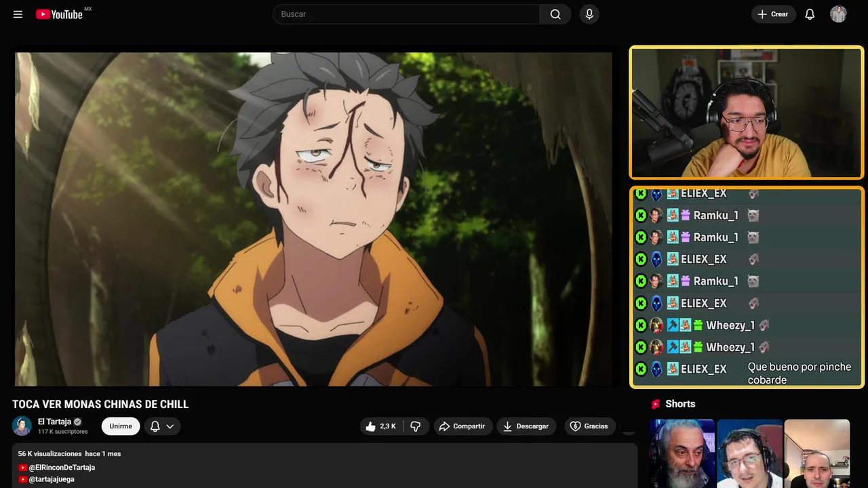This screenshot has height=488, width=868.
Task: Open the account avatar menu
Action: point(838,14)
